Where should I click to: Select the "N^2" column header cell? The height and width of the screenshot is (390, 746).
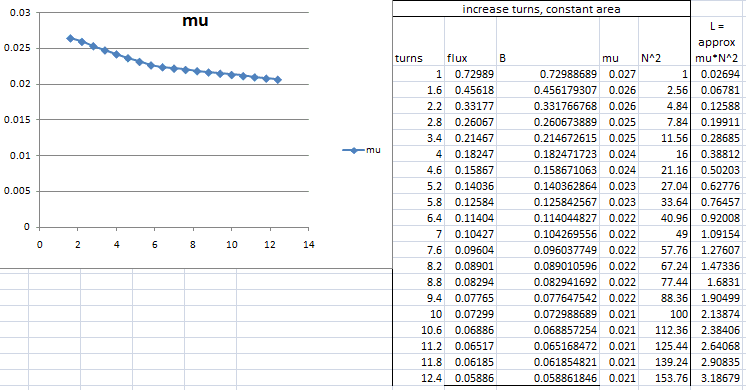(664, 41)
